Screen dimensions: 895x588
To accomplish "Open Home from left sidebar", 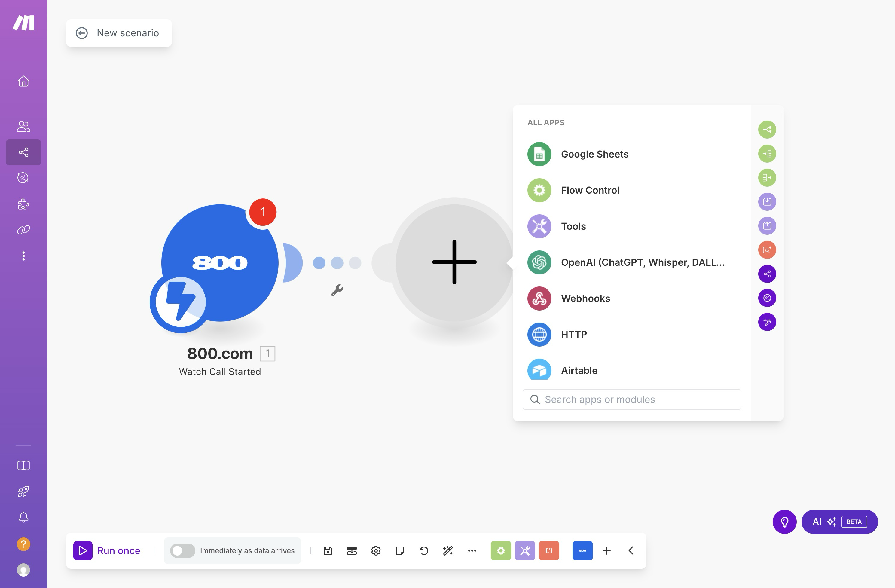I will pyautogui.click(x=23, y=81).
